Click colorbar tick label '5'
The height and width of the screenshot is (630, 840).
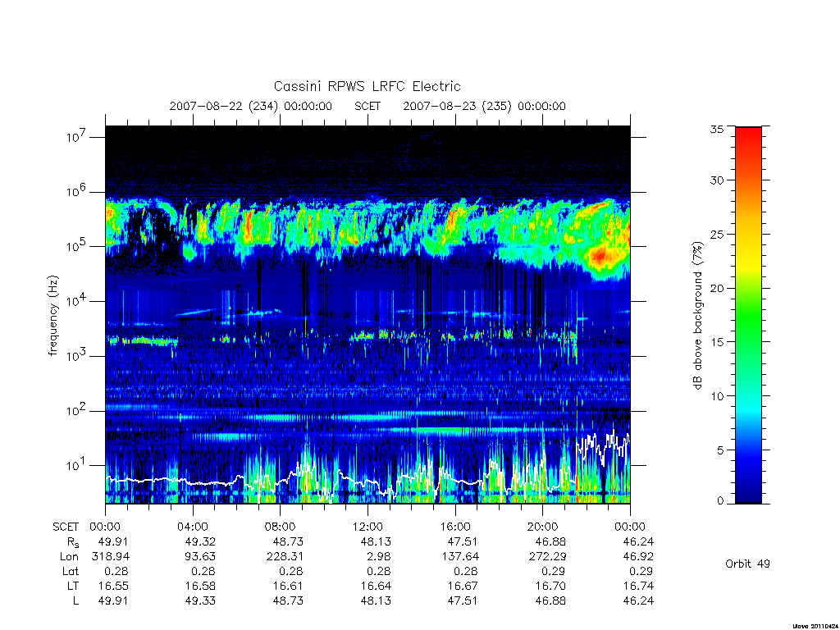tap(720, 450)
